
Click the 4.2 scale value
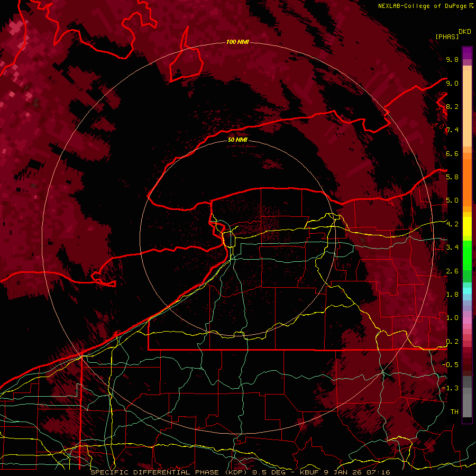point(452,224)
